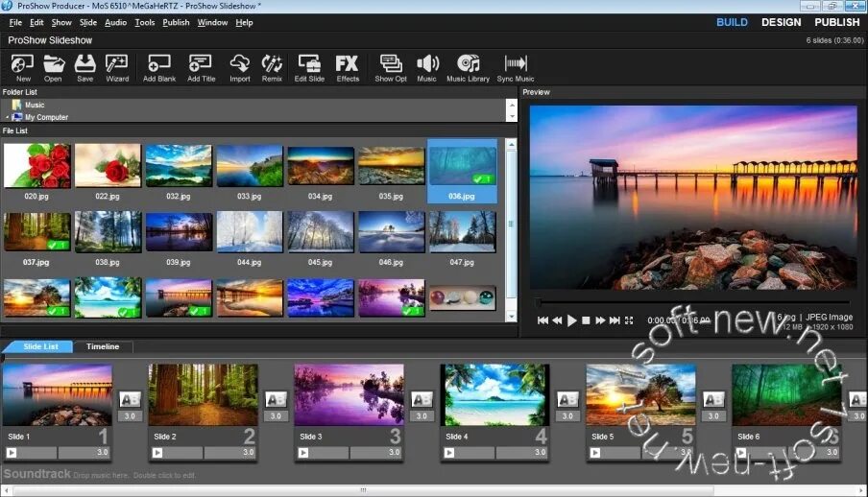Viewport: 868px width, 497px height.
Task: Rewind the preview
Action: click(557, 320)
